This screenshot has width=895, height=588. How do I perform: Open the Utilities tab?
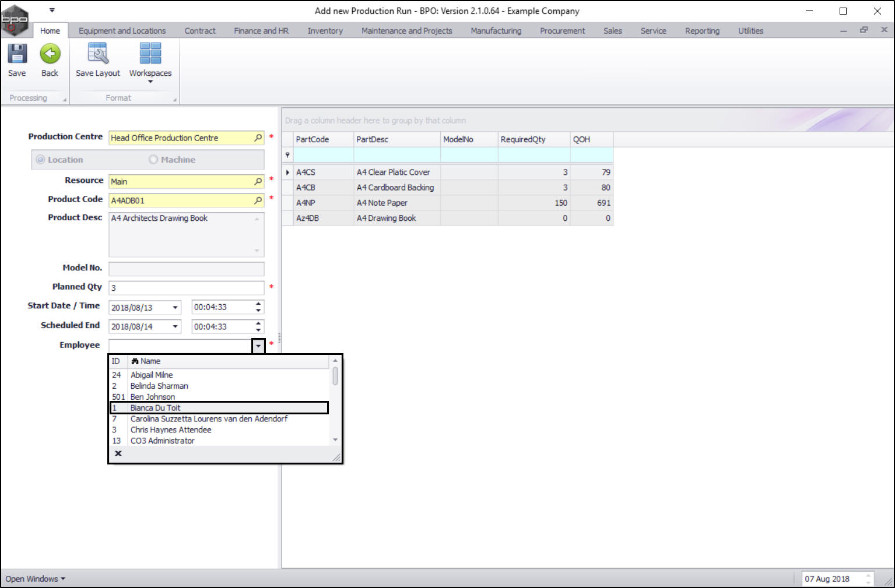[x=751, y=31]
